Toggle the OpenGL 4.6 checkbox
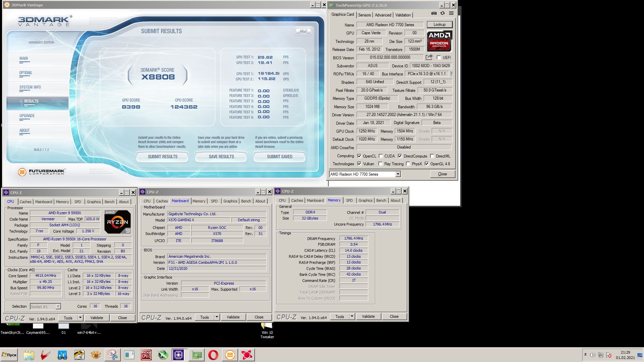 click(427, 164)
